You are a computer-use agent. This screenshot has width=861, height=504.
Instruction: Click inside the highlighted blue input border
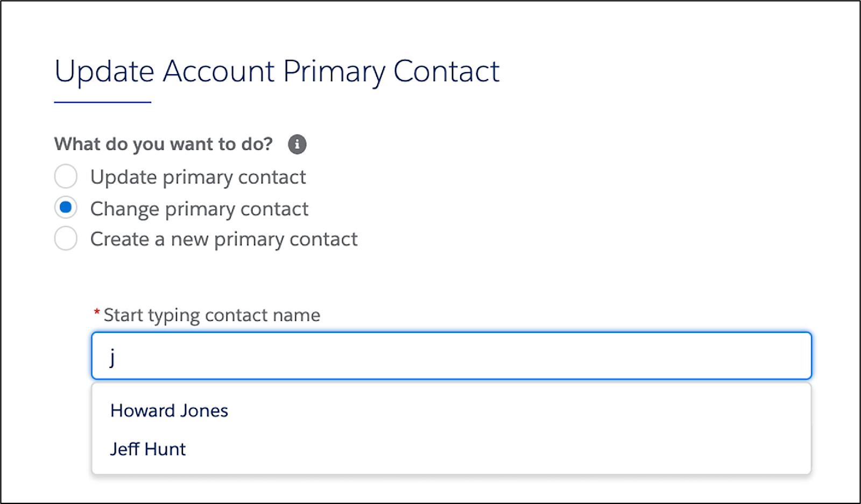pos(451,356)
